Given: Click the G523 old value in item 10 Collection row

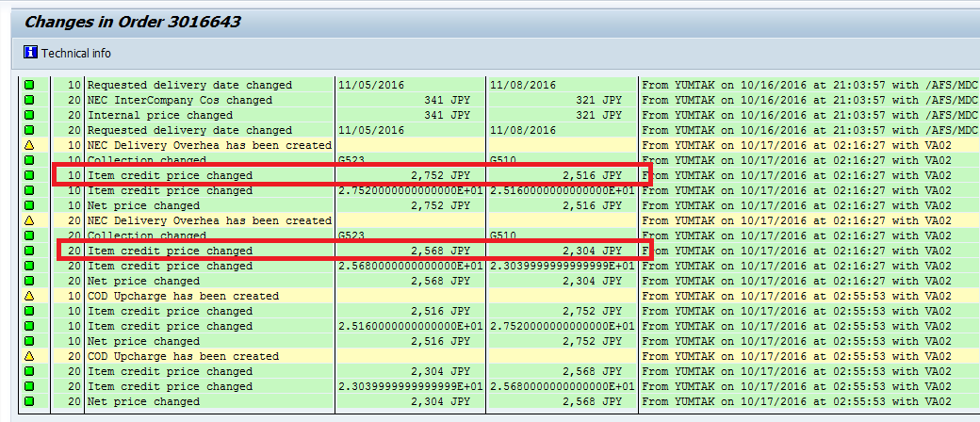Looking at the screenshot, I should point(355,161).
